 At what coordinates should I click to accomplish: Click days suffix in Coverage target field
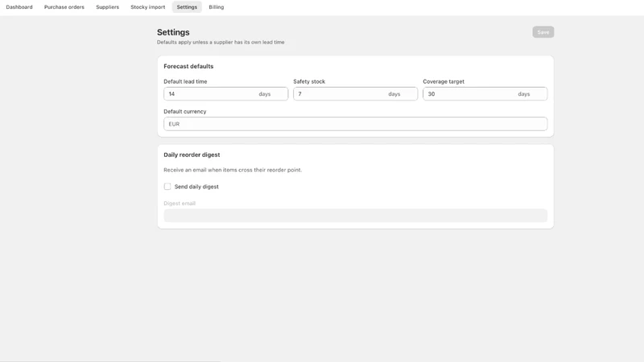coord(524,94)
